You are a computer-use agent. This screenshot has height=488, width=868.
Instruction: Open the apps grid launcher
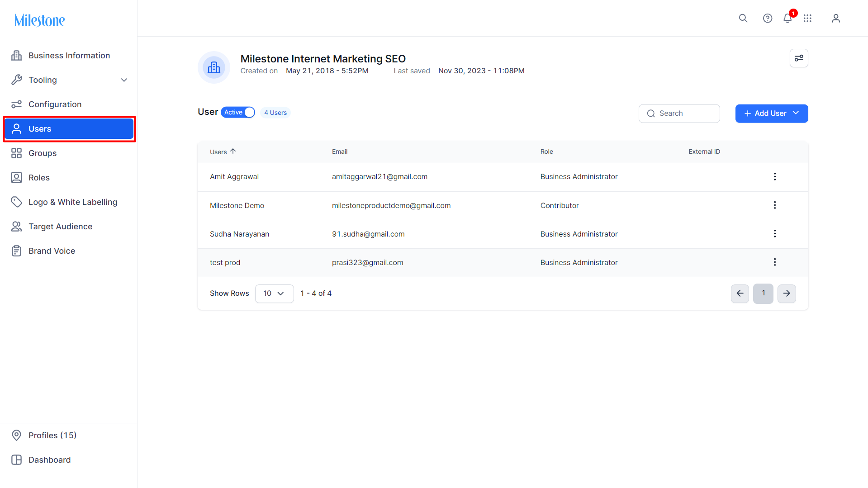click(807, 18)
